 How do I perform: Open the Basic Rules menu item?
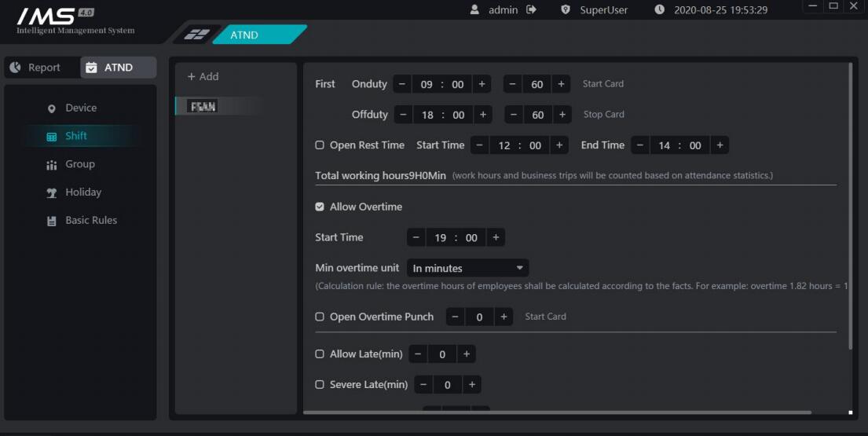point(91,220)
